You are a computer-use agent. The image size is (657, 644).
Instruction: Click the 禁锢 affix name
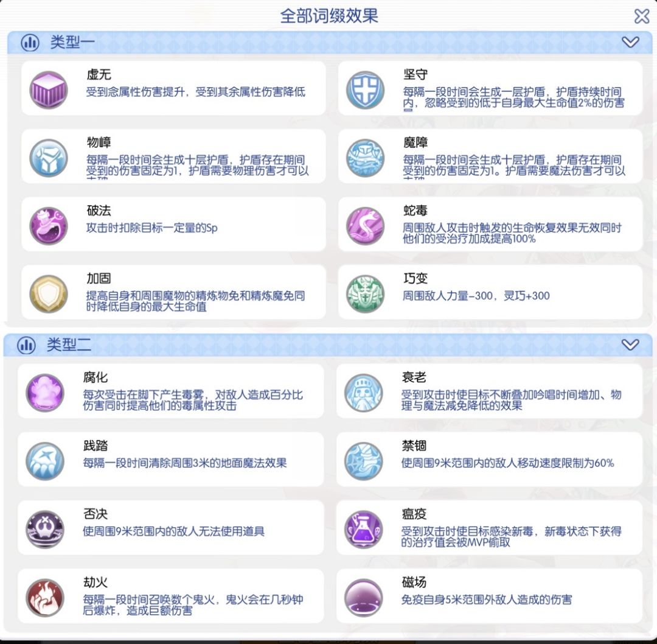click(414, 446)
